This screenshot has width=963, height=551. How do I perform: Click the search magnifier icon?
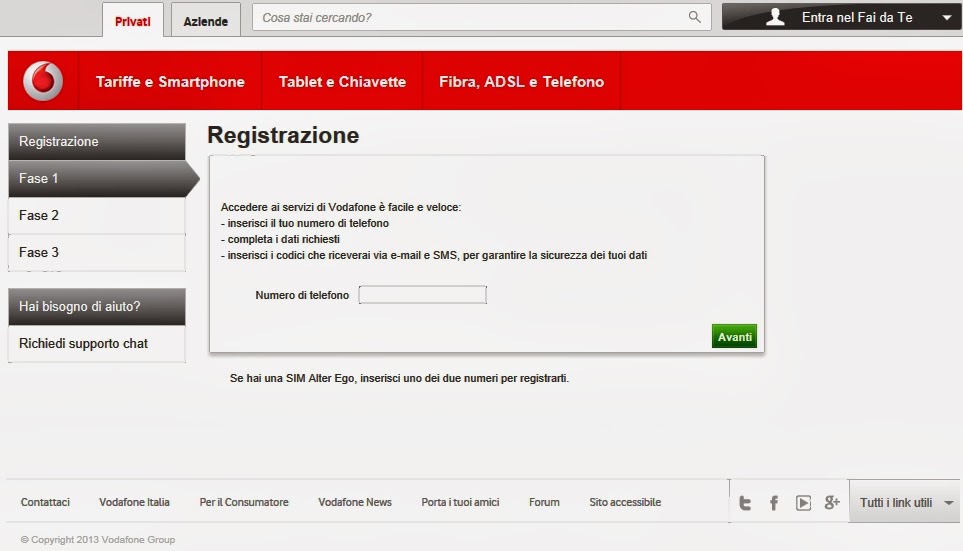tap(695, 17)
